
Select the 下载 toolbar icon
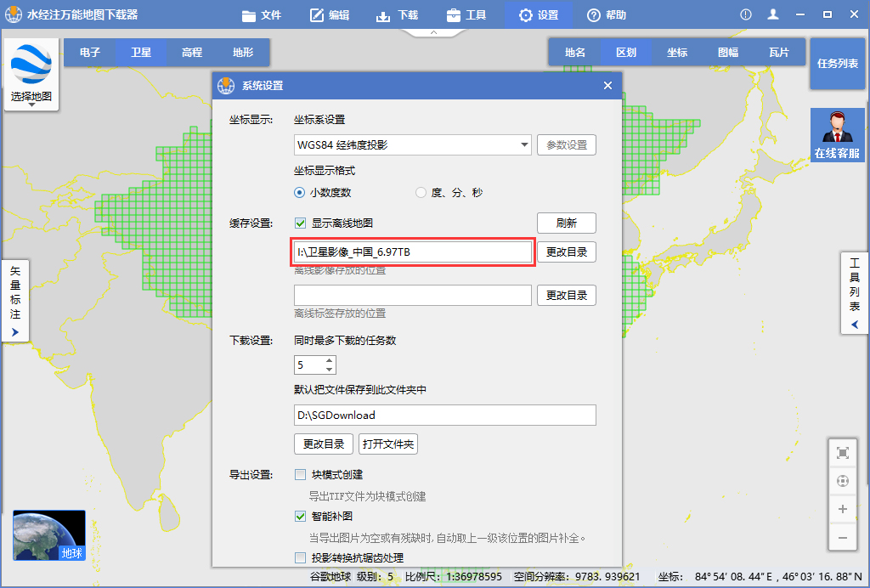click(x=398, y=14)
